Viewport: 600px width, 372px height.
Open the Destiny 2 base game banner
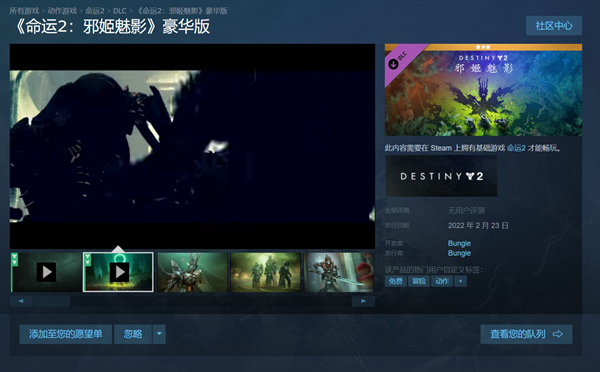441,176
